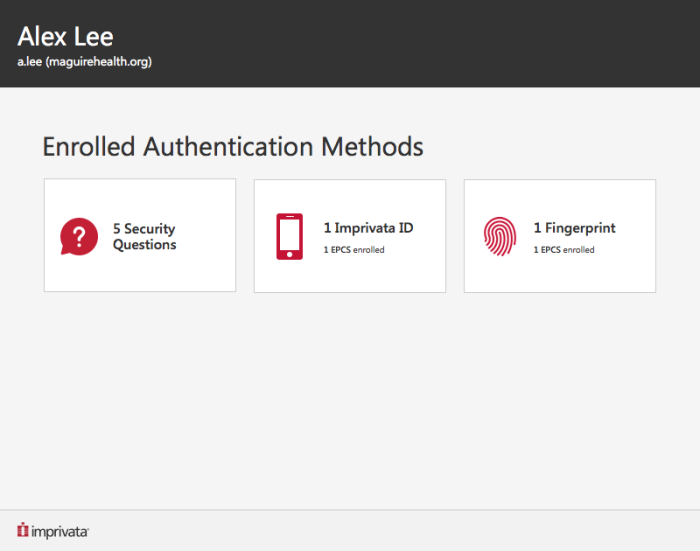Click the imprivata wordmark text in footer
This screenshot has height=551, width=700.
tap(60, 531)
